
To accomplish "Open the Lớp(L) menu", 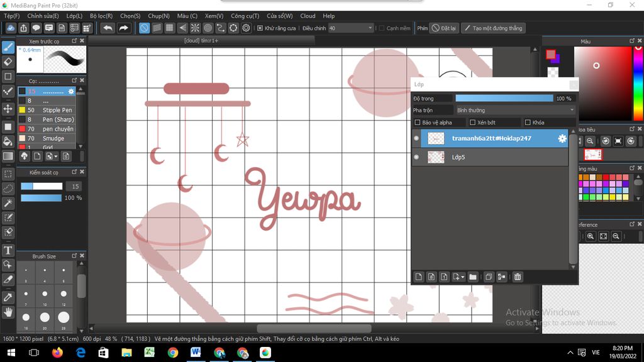I will [x=74, y=16].
